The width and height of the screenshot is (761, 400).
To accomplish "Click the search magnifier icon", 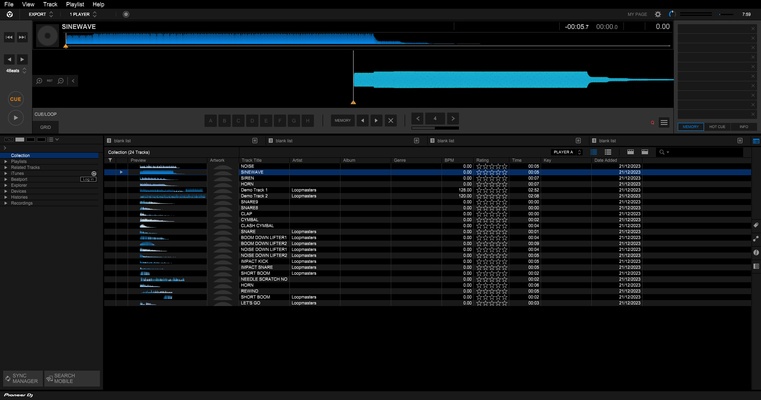I will coord(662,152).
